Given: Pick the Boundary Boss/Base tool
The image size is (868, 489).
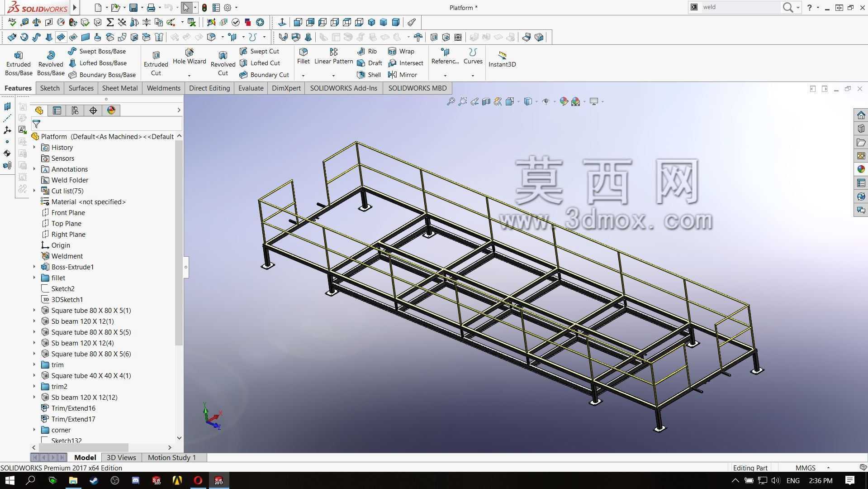Looking at the screenshot, I should [x=102, y=75].
